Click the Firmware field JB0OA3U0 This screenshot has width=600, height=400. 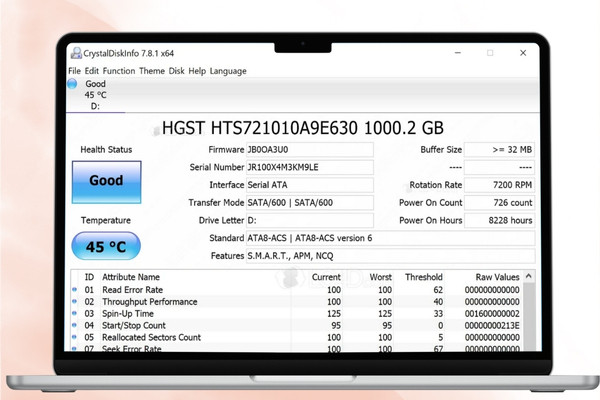point(310,150)
